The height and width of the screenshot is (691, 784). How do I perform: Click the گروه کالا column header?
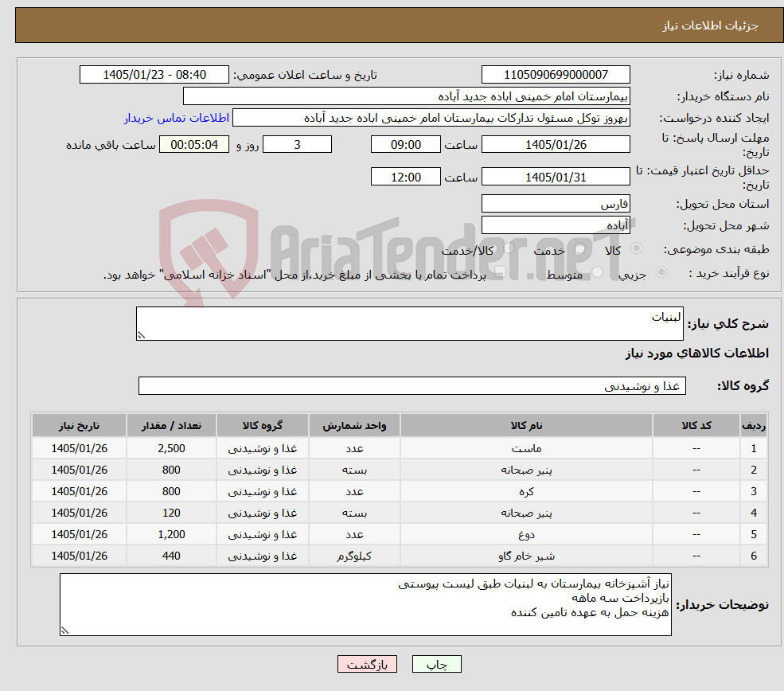click(x=263, y=425)
